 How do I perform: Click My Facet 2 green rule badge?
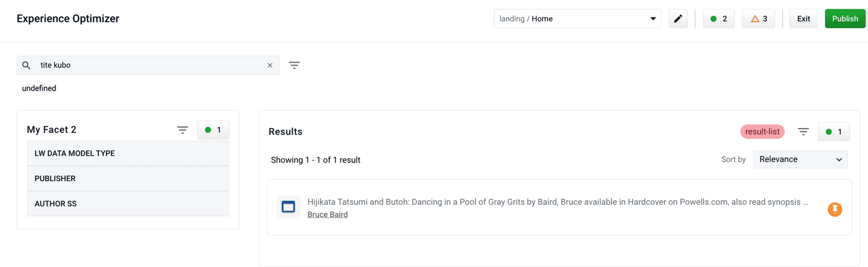(213, 130)
